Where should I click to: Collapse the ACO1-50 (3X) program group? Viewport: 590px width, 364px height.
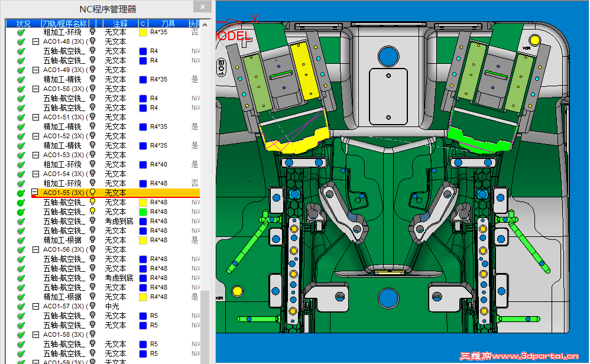(x=35, y=89)
